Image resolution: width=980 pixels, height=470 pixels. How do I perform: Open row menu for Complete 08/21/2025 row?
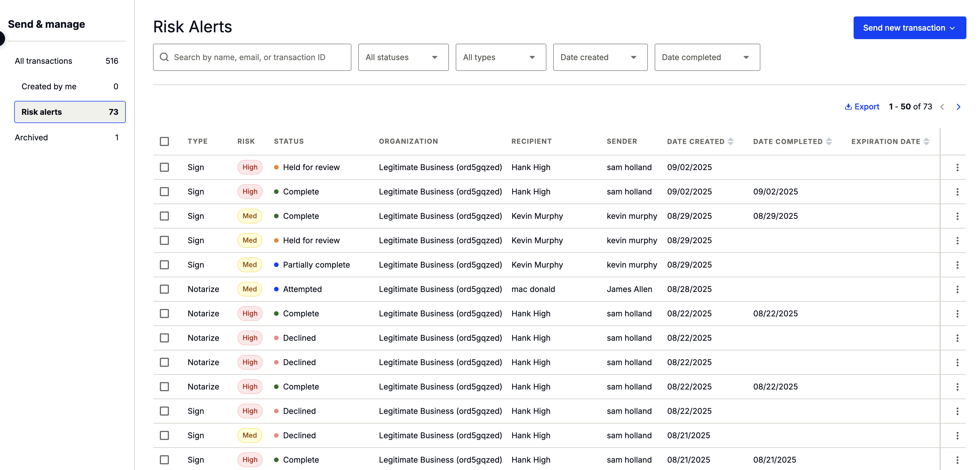pos(957,460)
